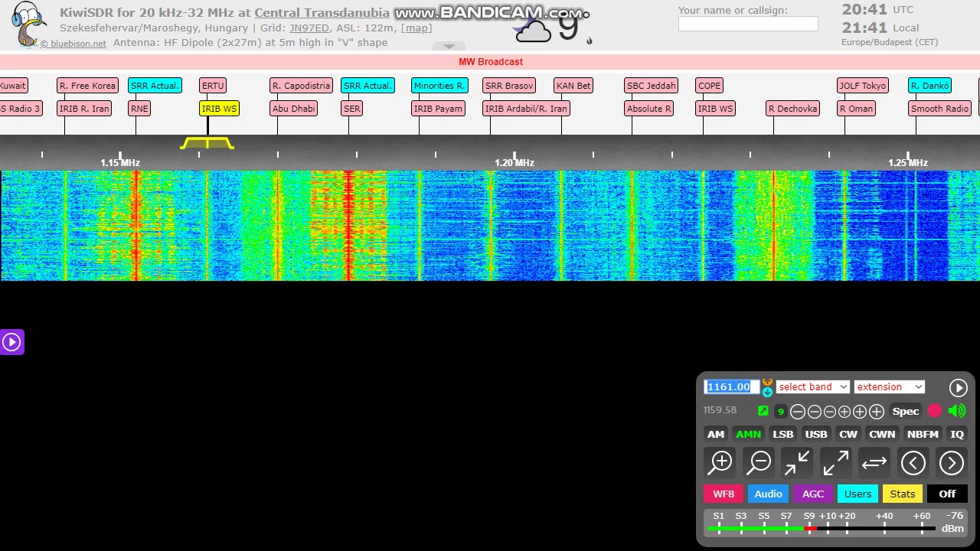
Task: Switch to the Audio tab
Action: [768, 494]
